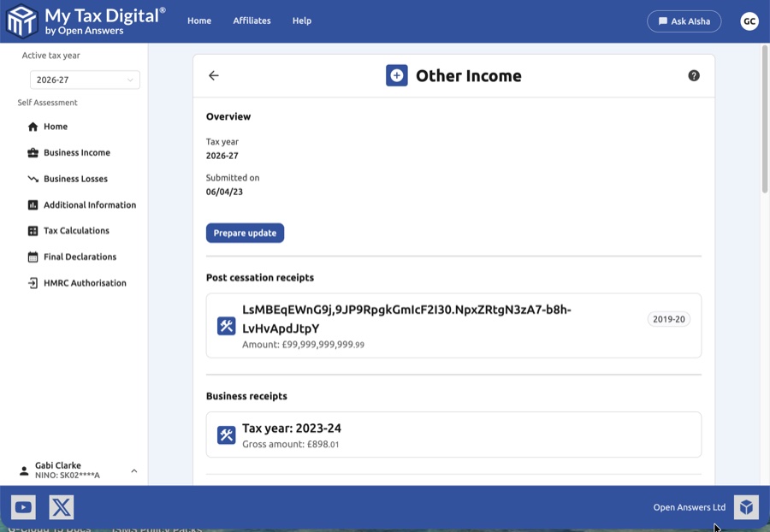
Task: Open the Help menu in top bar
Action: (x=302, y=21)
